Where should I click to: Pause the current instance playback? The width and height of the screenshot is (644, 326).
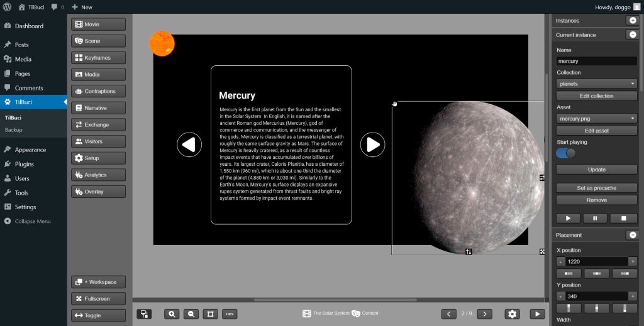pyautogui.click(x=596, y=218)
